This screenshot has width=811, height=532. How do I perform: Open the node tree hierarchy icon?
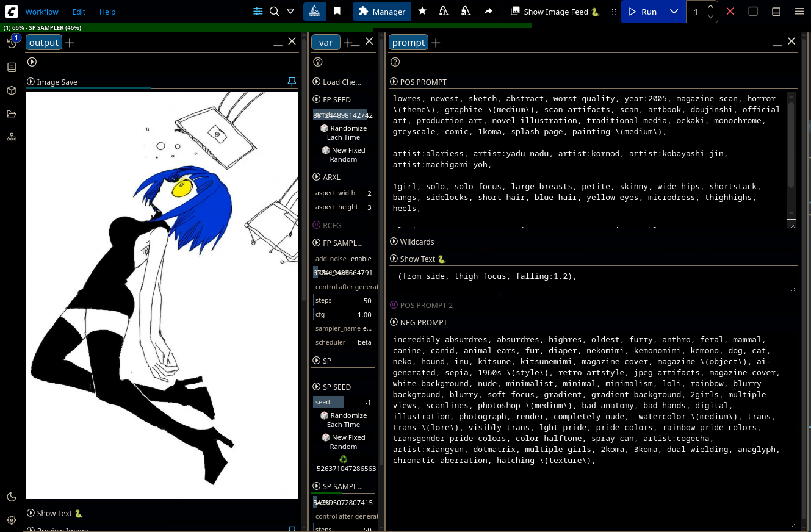[12, 137]
